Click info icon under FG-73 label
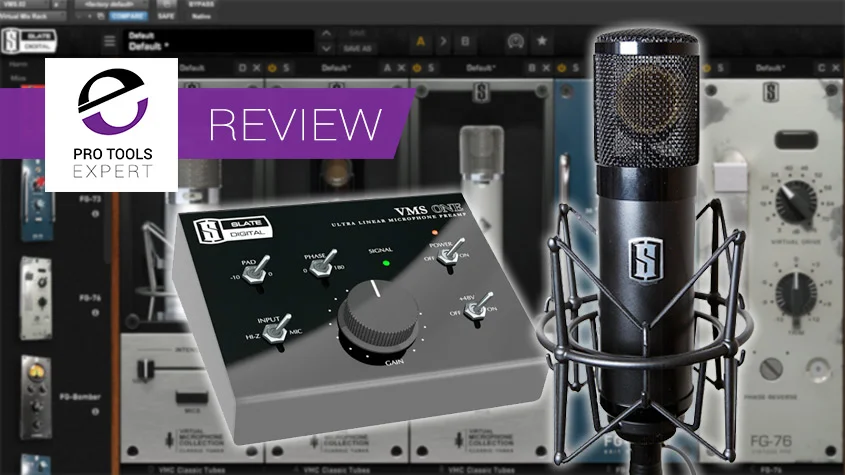The height and width of the screenshot is (475, 845). [95, 214]
